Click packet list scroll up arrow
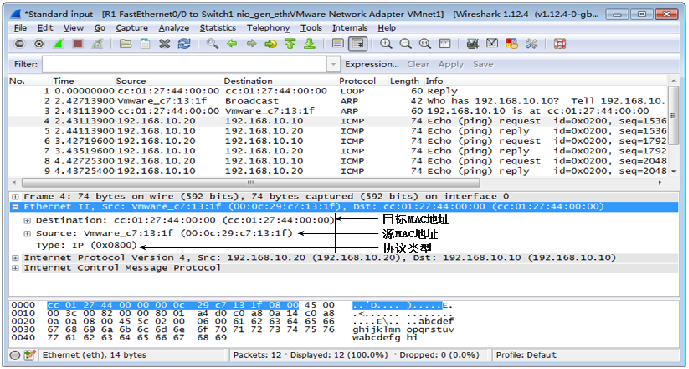This screenshot has height=369, width=689. point(673,81)
